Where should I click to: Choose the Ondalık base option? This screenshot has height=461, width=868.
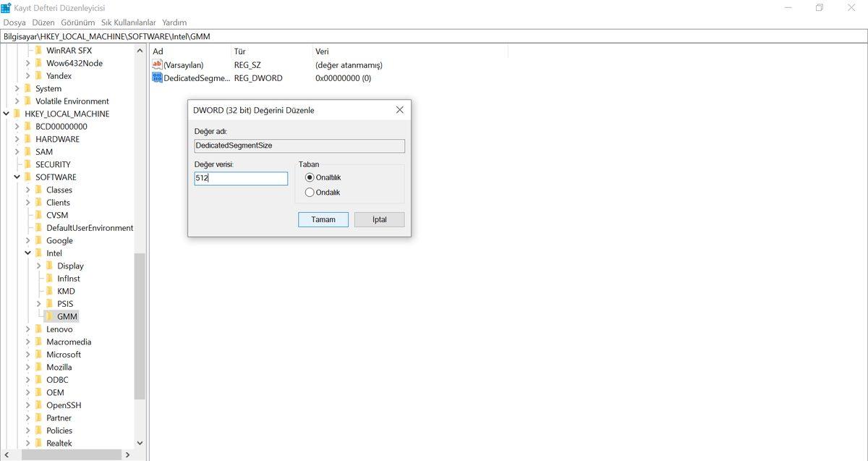coord(310,192)
